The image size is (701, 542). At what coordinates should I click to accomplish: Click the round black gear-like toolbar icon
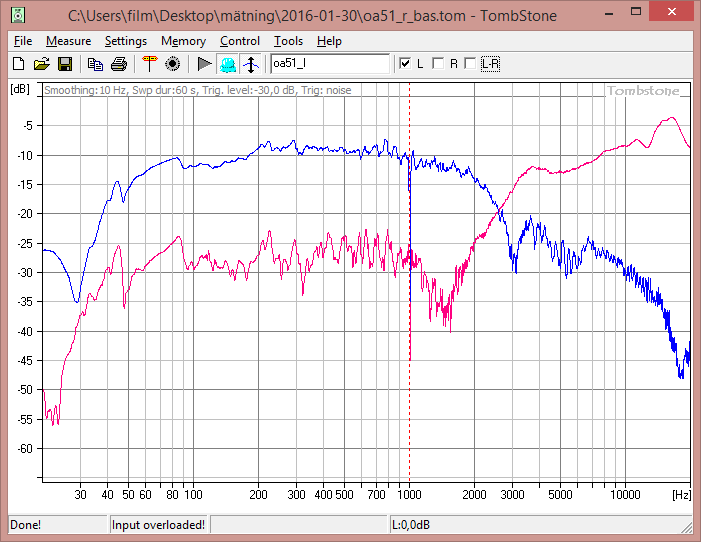coord(172,64)
